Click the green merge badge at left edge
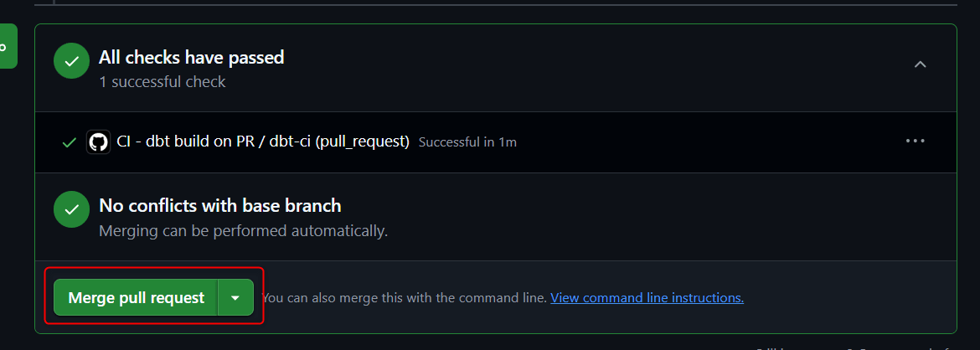Viewport: 980px width, 350px height. tap(8, 46)
